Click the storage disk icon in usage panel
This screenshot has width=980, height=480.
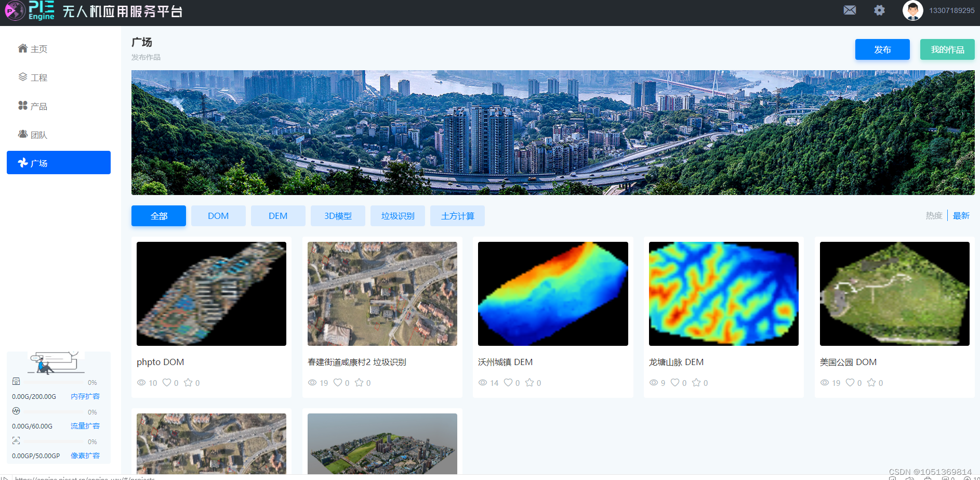(x=16, y=381)
